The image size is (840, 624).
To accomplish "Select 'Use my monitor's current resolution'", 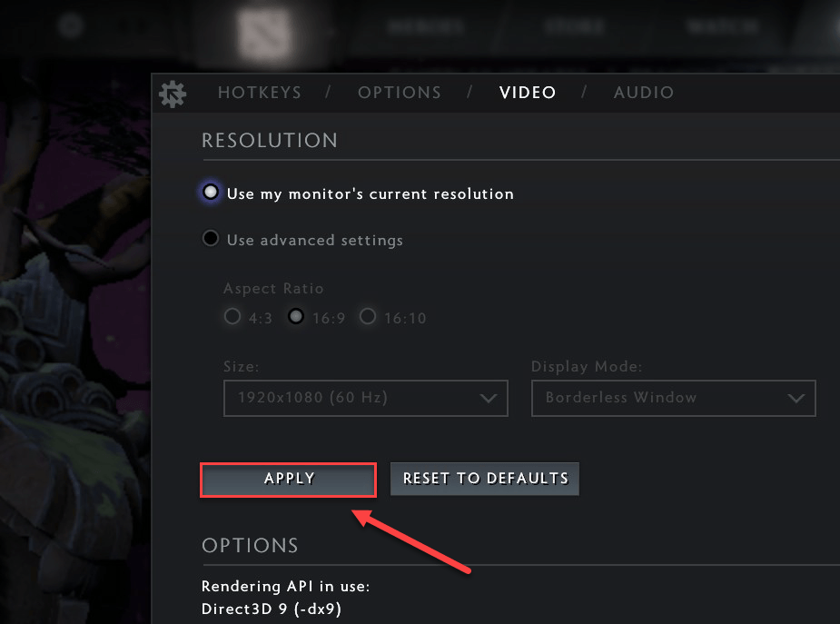I will point(210,192).
